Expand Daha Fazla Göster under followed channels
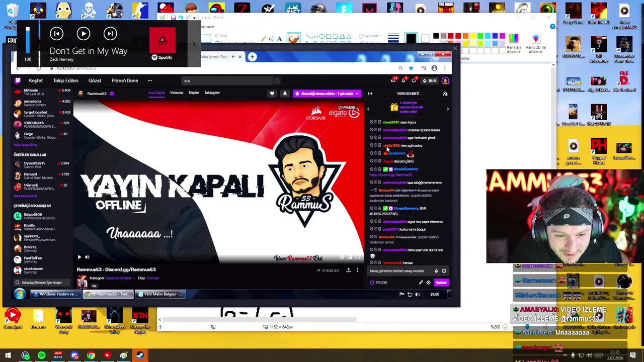The height and width of the screenshot is (362, 644). [26, 145]
